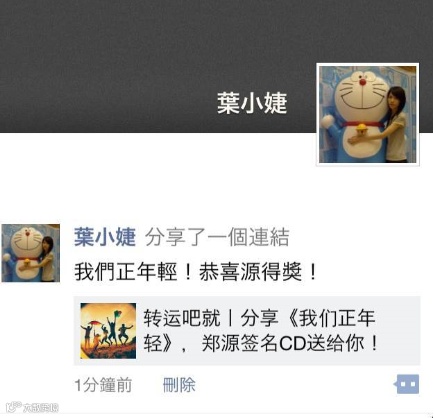Screen dimensions: 434x418
Task: Tap the large Doraemon profile photo
Action: click(x=368, y=114)
